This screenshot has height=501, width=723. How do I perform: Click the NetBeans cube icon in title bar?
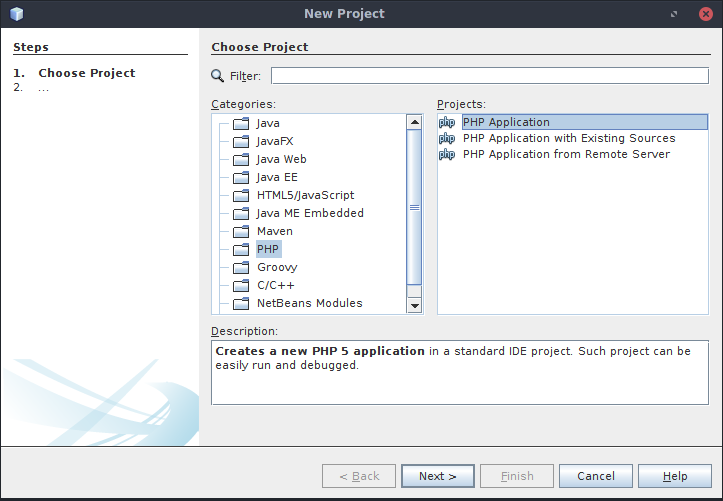click(x=17, y=14)
